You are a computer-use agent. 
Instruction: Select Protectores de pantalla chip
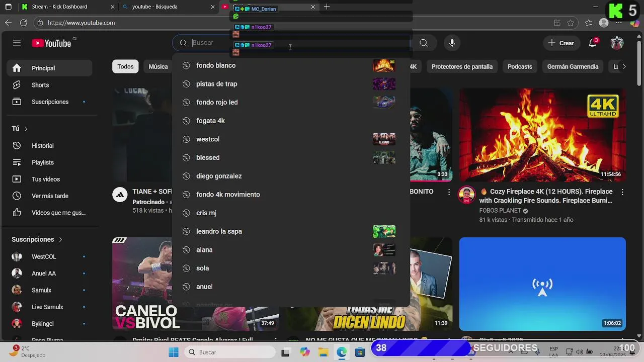(462, 66)
